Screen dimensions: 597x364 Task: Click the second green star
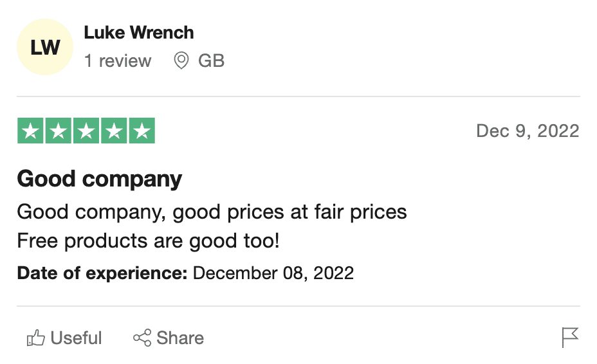tap(59, 131)
